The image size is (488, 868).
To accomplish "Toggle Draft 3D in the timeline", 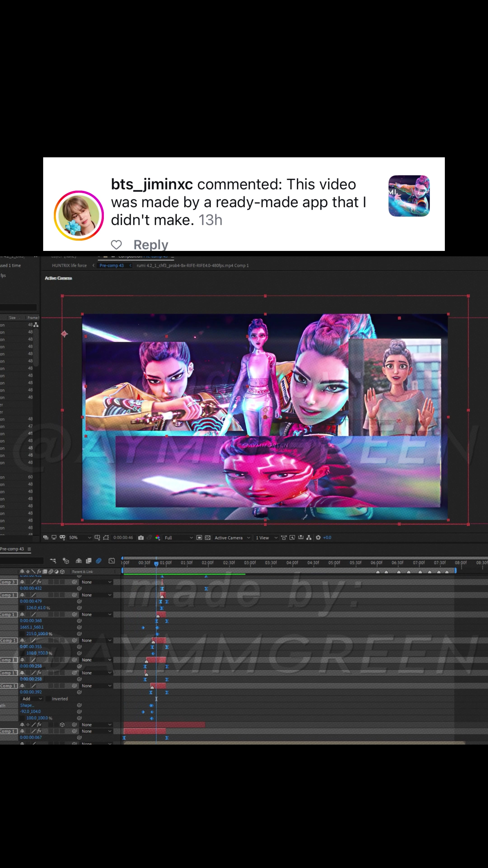I will (66, 561).
